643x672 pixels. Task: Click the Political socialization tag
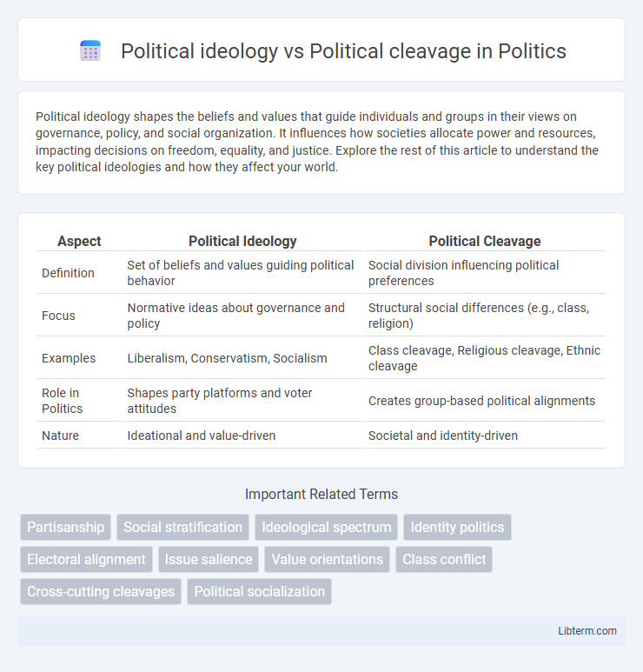coord(260,591)
